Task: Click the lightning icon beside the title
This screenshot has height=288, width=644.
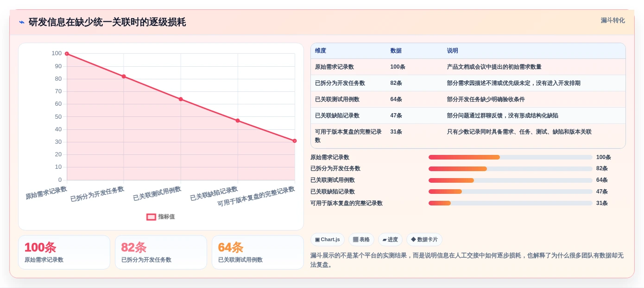Action: coord(22,22)
